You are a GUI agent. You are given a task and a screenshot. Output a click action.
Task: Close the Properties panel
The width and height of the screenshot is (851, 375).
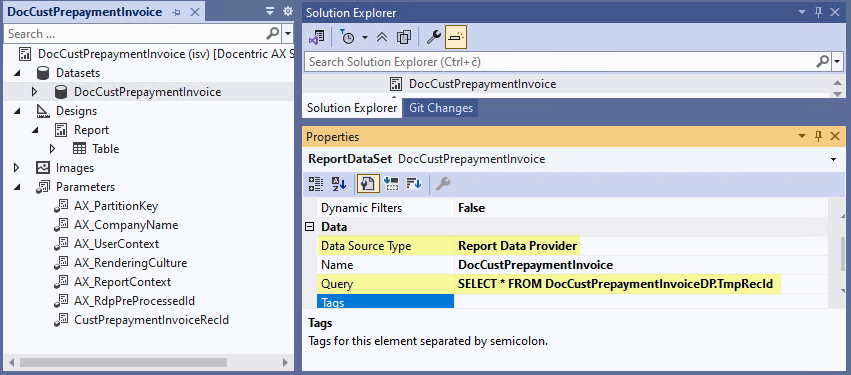[835, 136]
